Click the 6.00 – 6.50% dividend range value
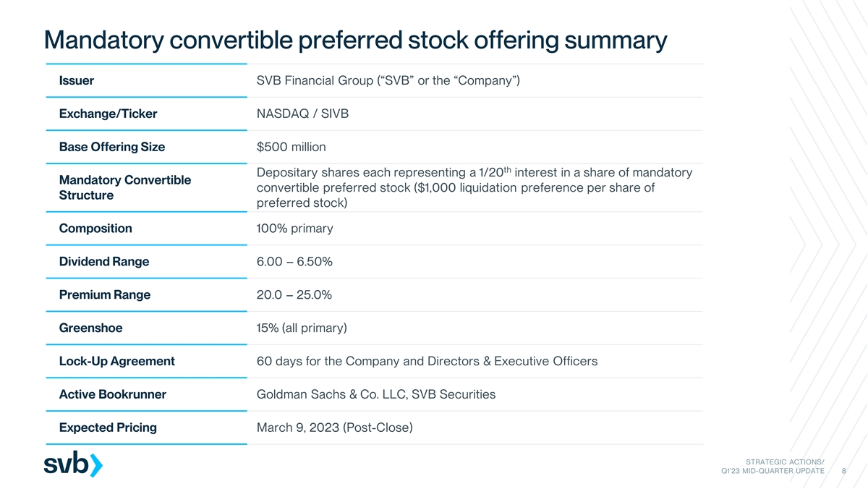The image size is (868, 489). [294, 262]
